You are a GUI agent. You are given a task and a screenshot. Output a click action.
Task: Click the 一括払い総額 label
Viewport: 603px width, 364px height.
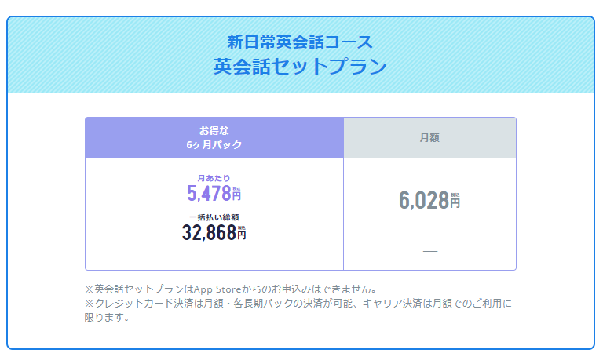point(214,217)
